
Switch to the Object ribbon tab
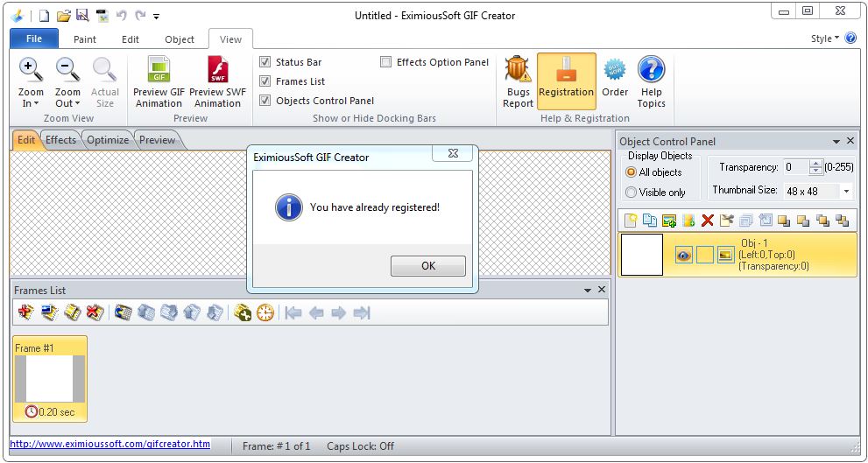point(180,39)
